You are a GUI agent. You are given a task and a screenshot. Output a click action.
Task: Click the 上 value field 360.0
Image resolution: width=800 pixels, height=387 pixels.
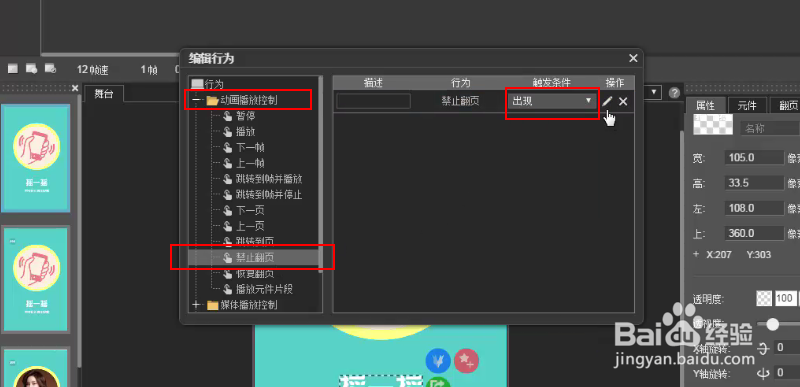tap(754, 233)
